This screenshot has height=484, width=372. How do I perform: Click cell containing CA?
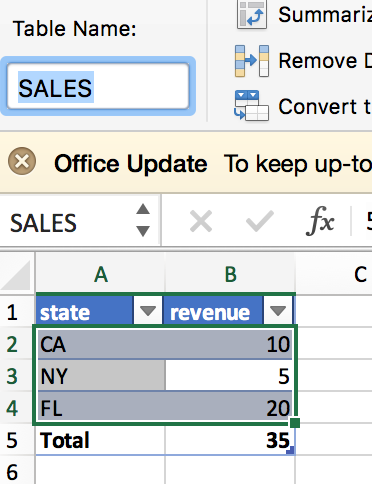coord(101,344)
